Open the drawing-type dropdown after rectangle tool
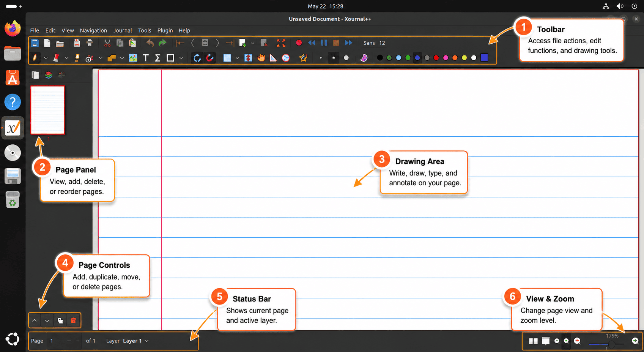 tap(181, 58)
